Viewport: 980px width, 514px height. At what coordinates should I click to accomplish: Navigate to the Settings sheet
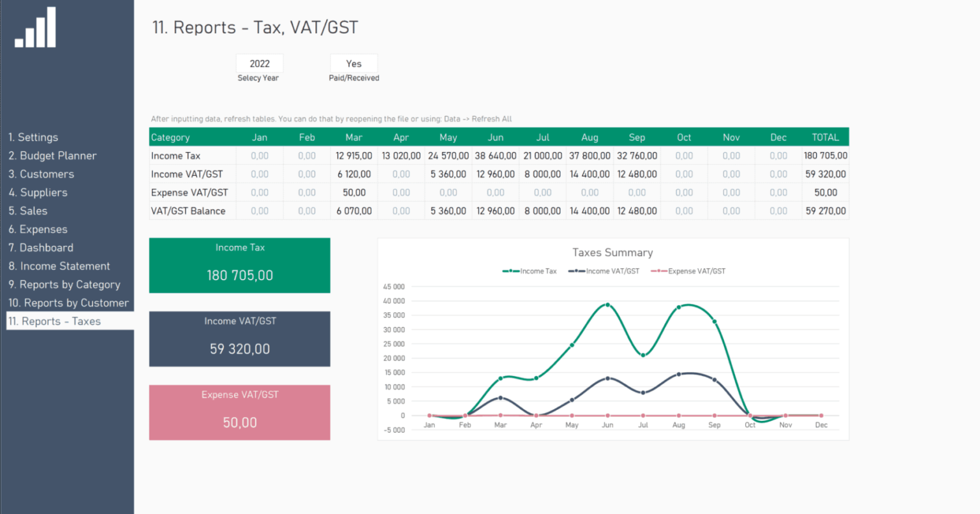pyautogui.click(x=33, y=137)
